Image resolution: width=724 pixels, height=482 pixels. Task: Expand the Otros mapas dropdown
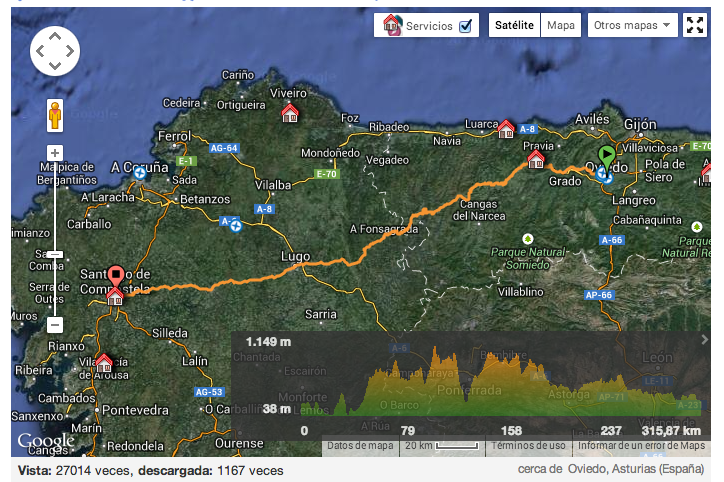pyautogui.click(x=632, y=25)
